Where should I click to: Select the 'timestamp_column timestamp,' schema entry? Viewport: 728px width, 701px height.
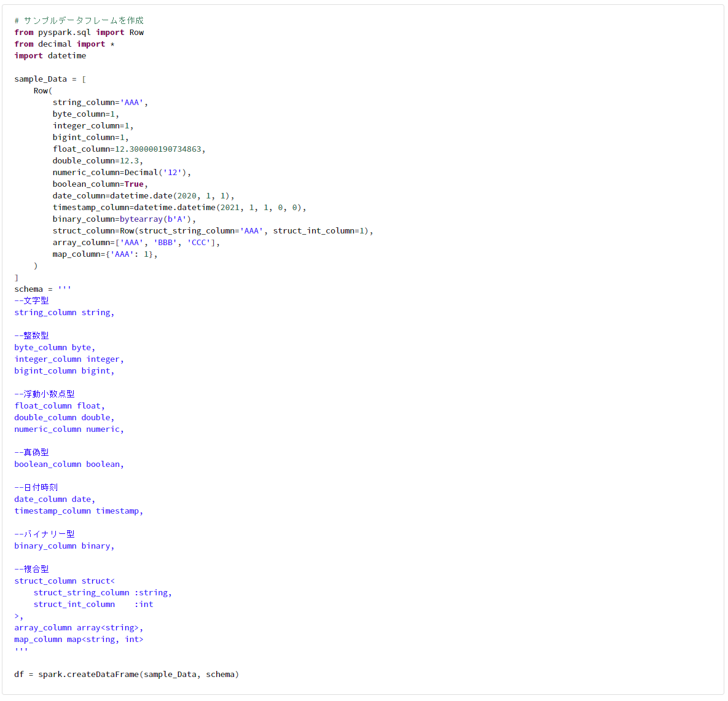coord(79,511)
